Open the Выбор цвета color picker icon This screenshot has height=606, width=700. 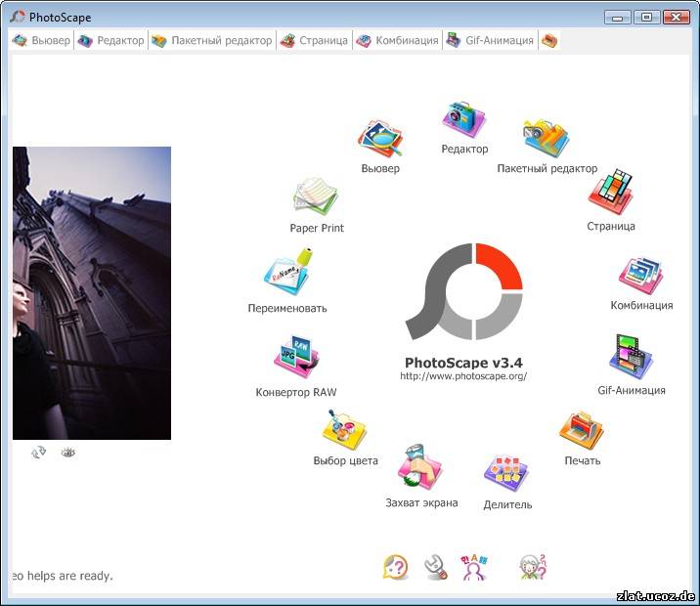click(x=344, y=430)
